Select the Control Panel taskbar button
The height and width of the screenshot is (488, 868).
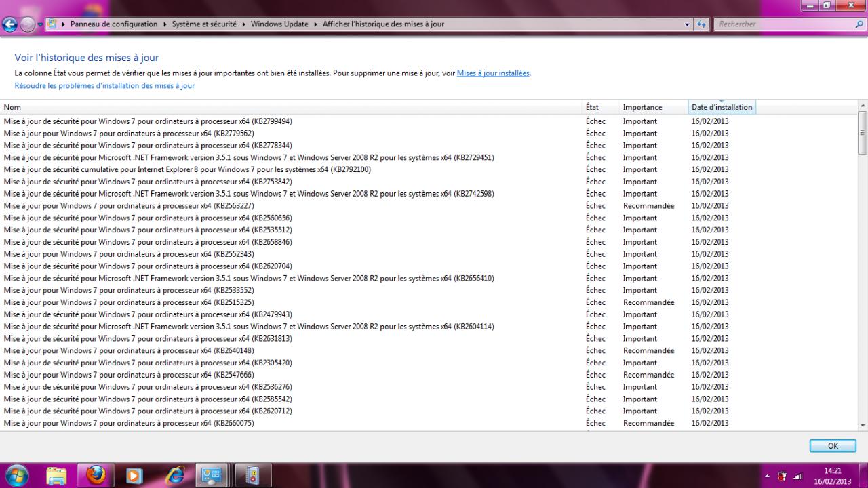213,476
